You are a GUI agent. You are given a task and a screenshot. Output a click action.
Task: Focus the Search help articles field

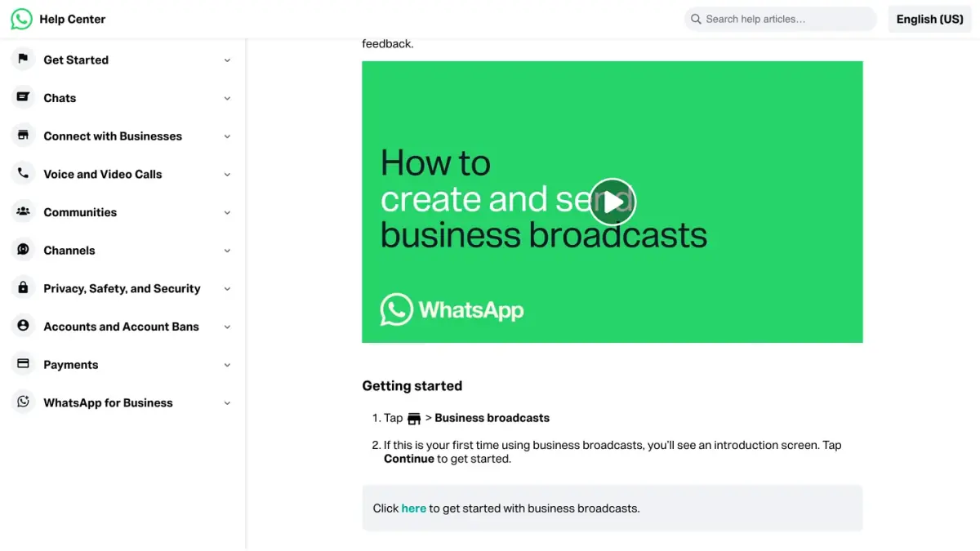781,19
